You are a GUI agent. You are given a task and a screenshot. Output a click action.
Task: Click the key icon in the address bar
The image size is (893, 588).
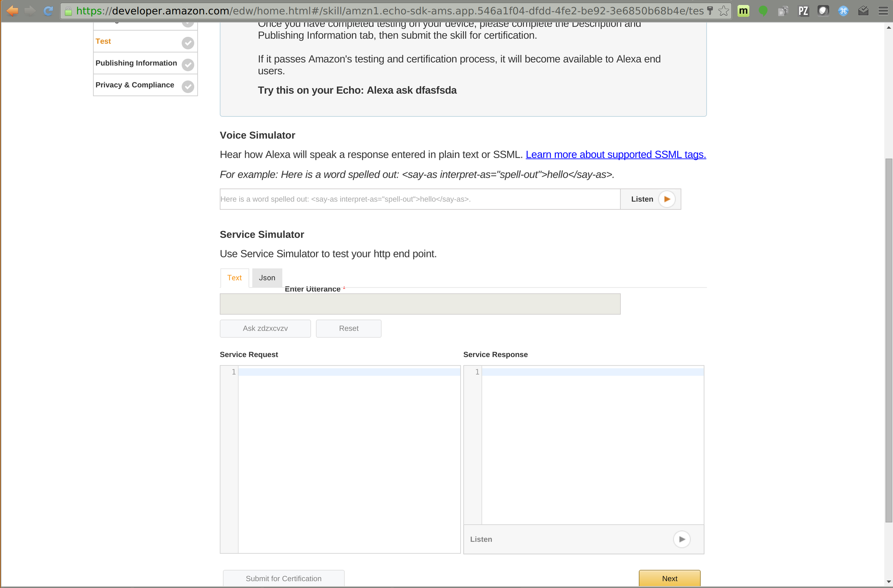(710, 11)
